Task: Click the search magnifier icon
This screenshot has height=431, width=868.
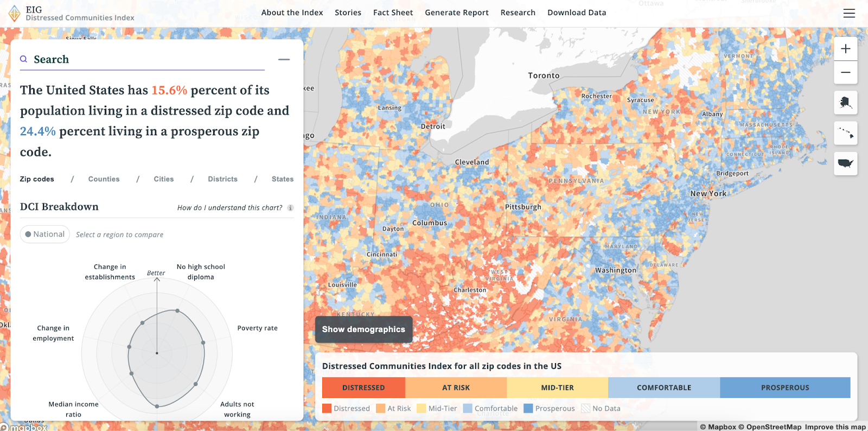Action: tap(24, 59)
